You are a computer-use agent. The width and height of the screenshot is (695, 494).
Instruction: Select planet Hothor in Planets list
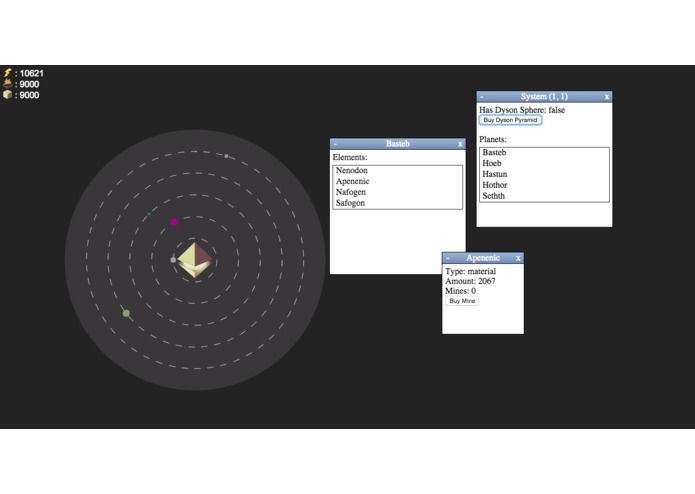544,185
